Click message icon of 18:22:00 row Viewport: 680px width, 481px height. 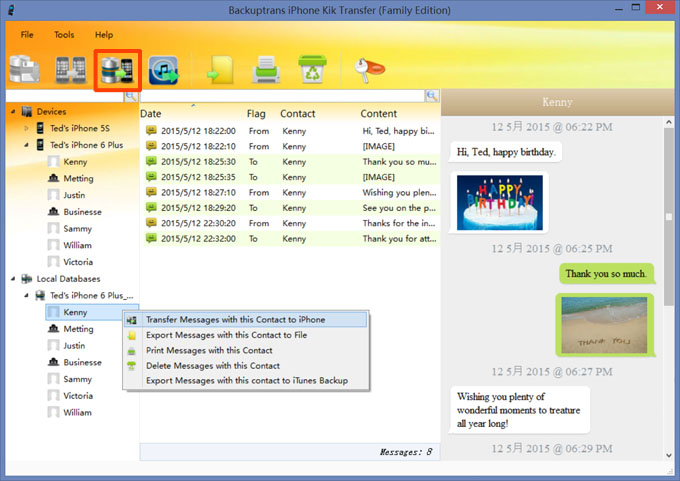(x=151, y=130)
